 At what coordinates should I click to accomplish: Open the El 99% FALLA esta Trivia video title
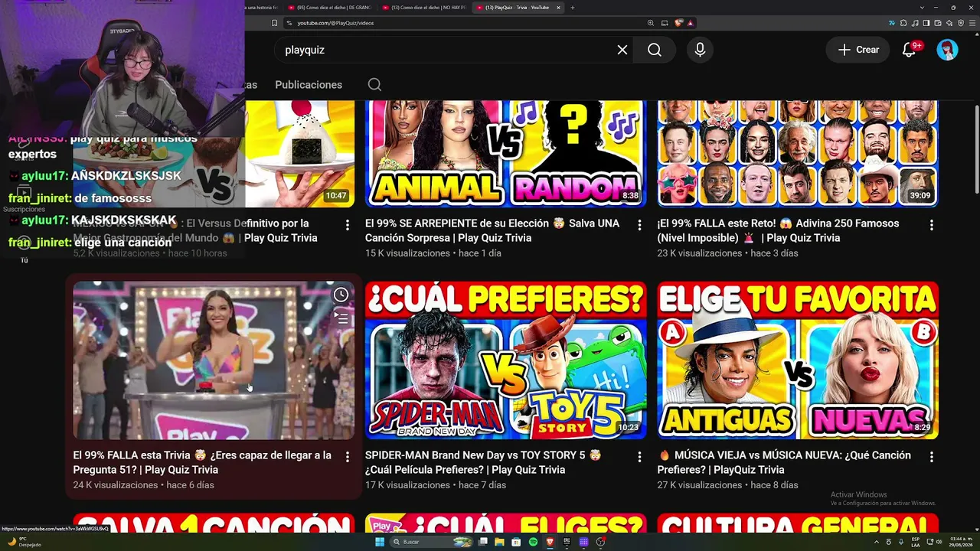click(x=202, y=462)
